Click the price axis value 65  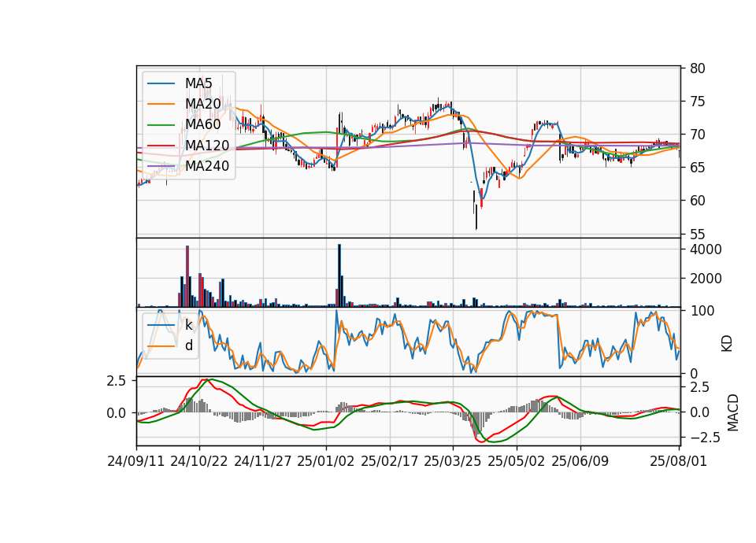697,168
